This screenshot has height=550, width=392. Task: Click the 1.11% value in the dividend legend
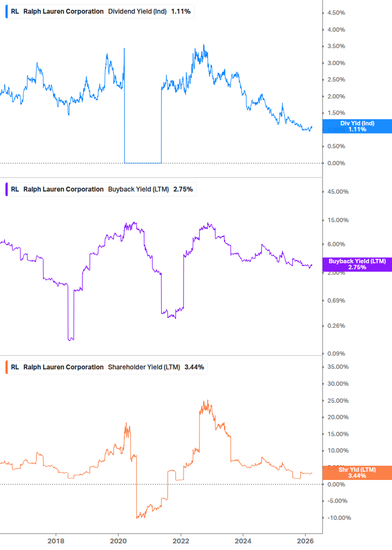click(x=181, y=11)
